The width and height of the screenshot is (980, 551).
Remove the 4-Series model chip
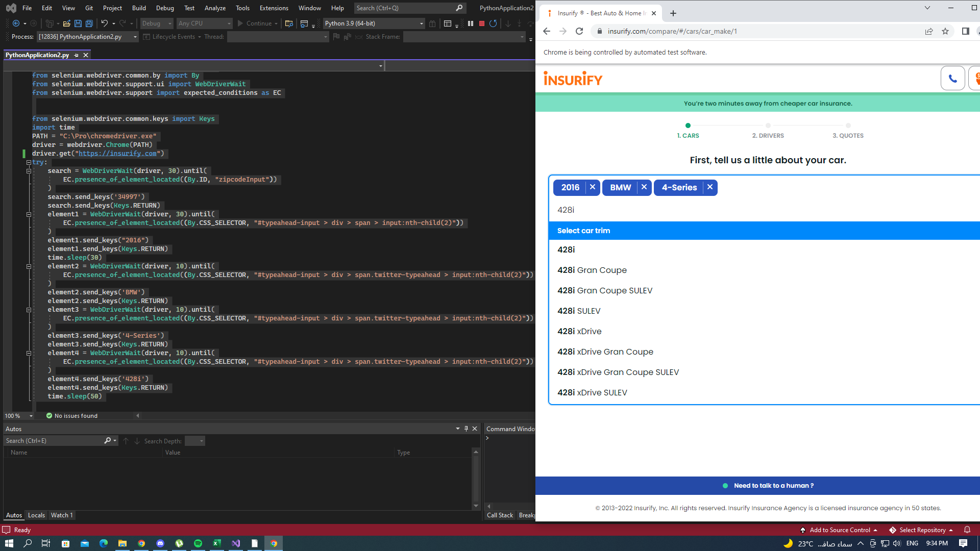[710, 187]
